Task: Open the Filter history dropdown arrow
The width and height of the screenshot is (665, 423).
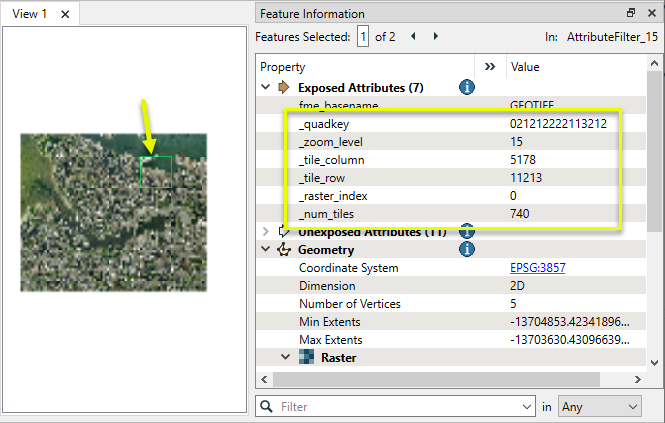Action: click(528, 407)
